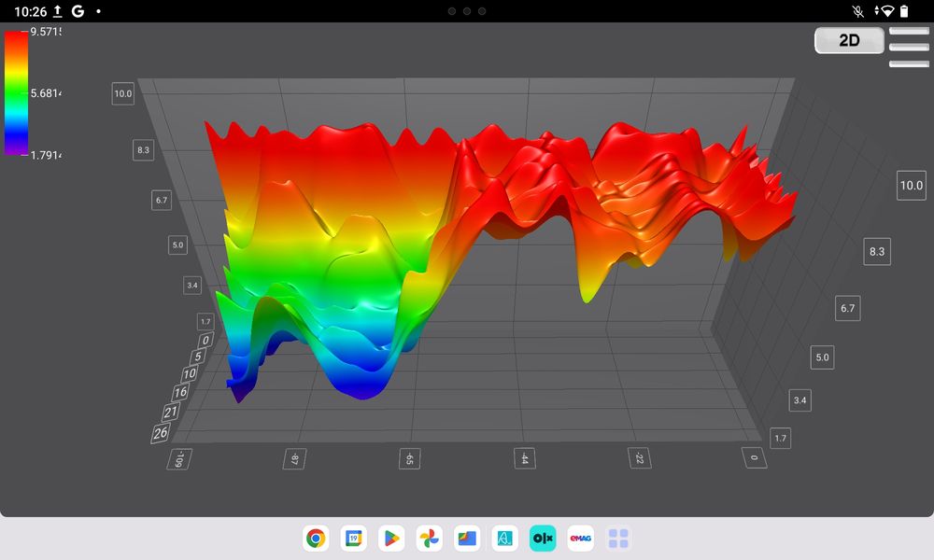
Task: Tap the 0 label on bottom x-axis
Action: coord(754,457)
